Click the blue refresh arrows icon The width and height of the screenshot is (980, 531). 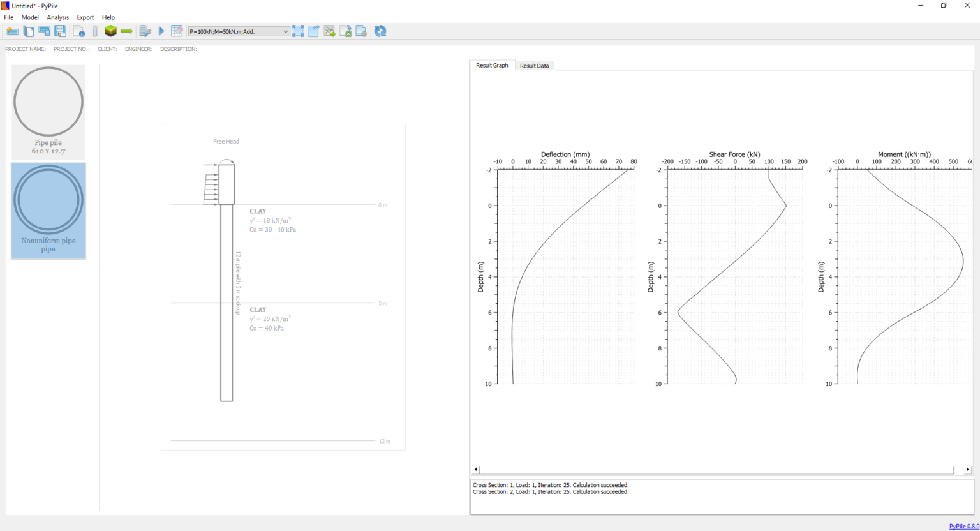coord(380,31)
